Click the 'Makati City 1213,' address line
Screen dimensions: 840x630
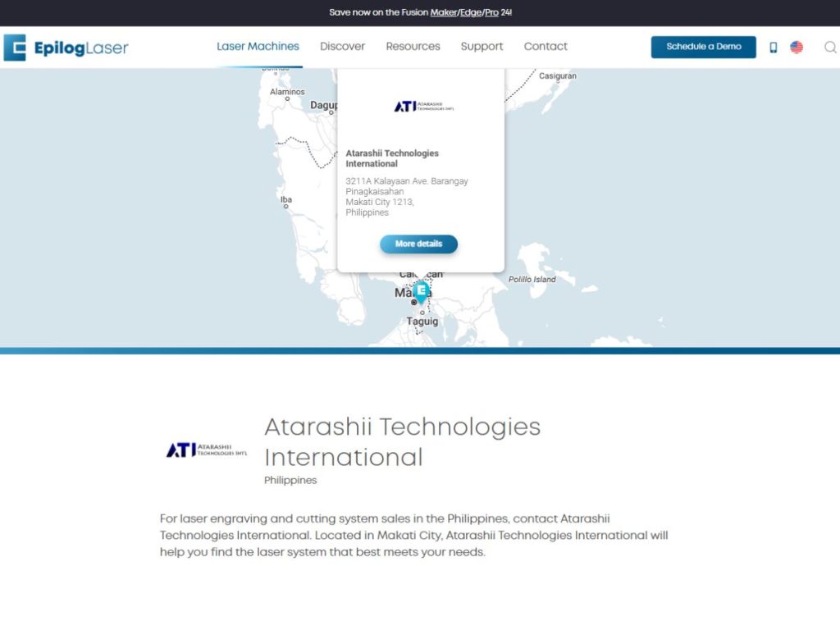tap(379, 202)
